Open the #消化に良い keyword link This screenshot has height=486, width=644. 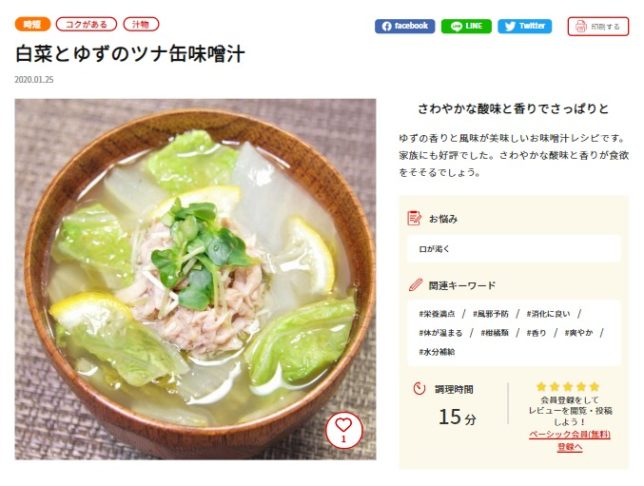point(548,314)
